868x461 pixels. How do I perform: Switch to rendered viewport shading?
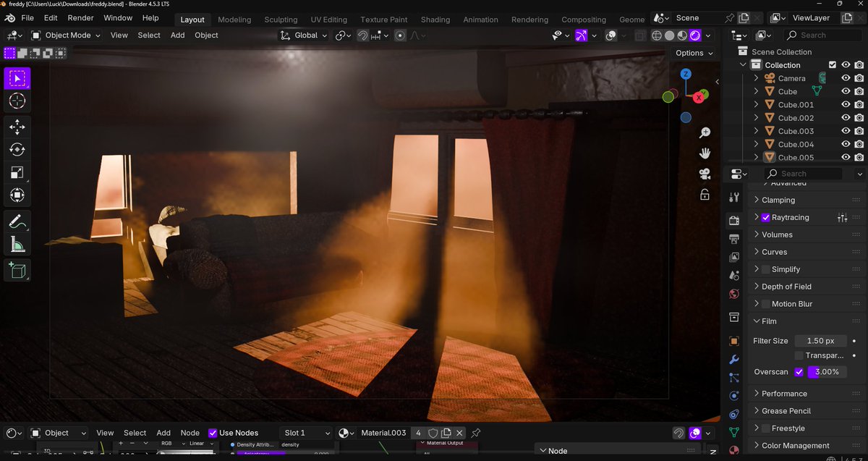point(695,35)
